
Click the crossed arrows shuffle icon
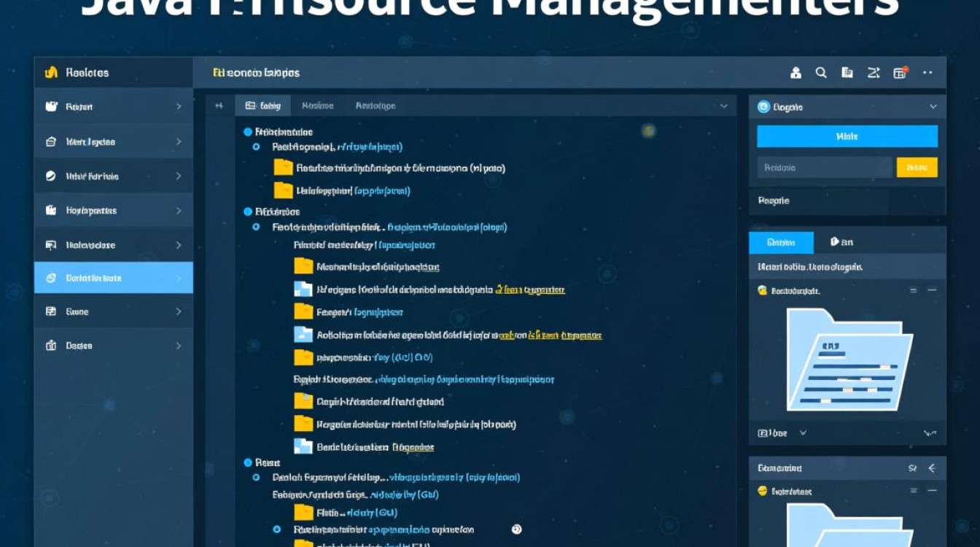point(874,73)
